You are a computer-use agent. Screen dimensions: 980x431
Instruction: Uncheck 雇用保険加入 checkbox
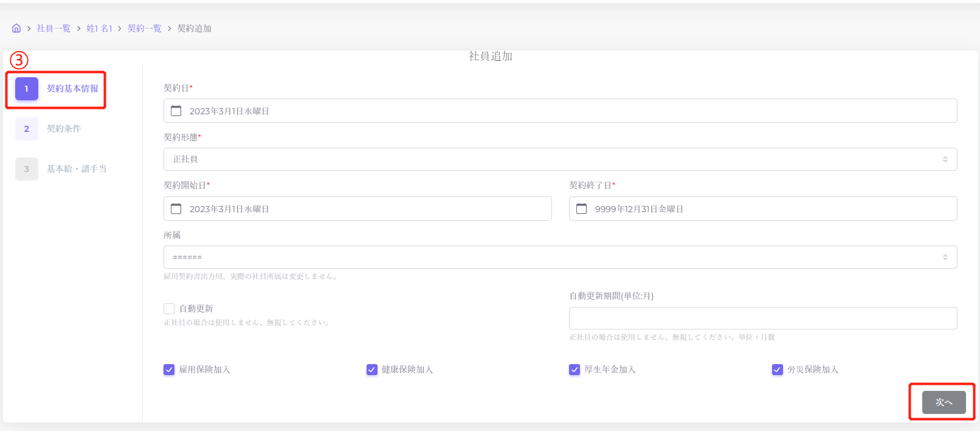tap(169, 370)
